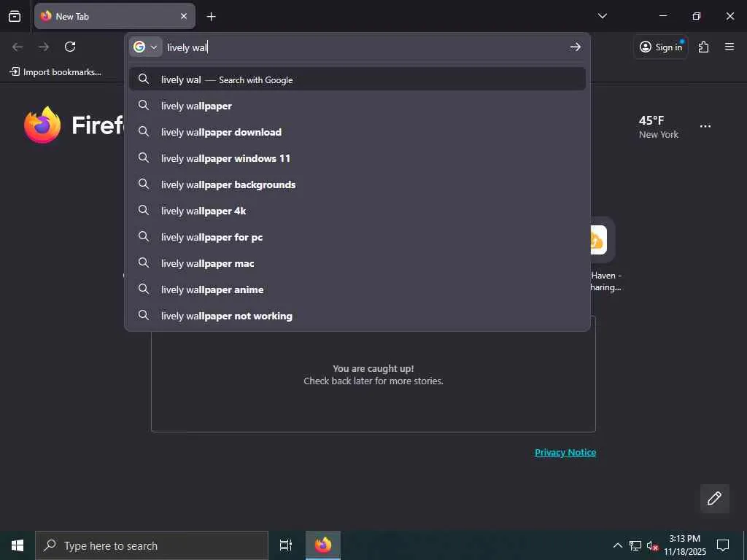The image size is (747, 560).
Task: Click the taskbar 'Type here to search' box
Action: 152,545
